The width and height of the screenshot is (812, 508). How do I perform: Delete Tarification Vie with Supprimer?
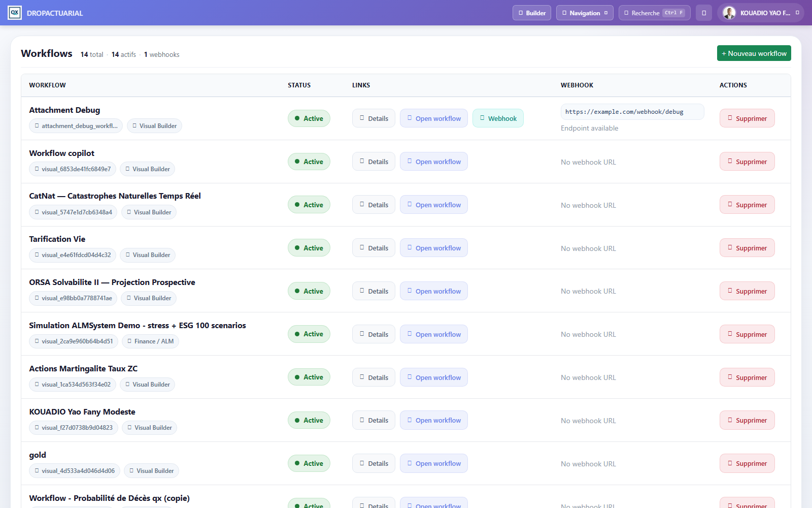(x=747, y=248)
